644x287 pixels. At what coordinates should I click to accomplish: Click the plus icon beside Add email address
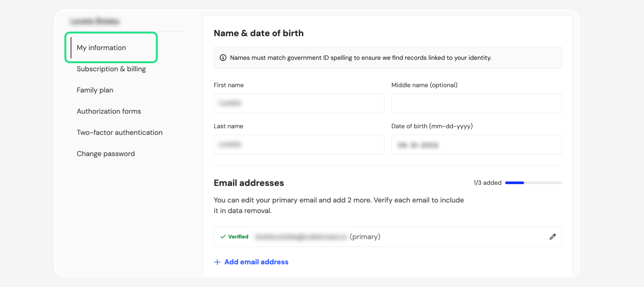tap(217, 262)
